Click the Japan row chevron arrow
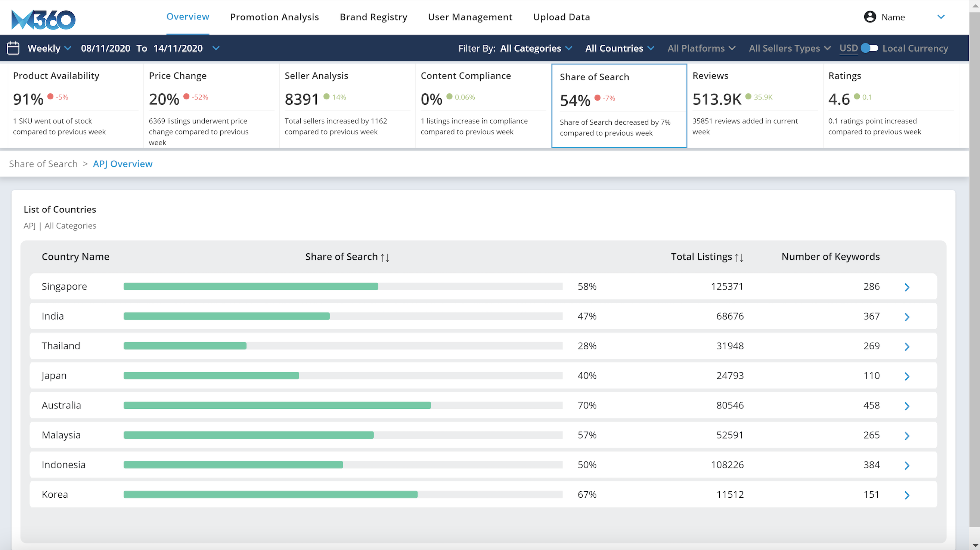980x550 pixels. tap(906, 376)
